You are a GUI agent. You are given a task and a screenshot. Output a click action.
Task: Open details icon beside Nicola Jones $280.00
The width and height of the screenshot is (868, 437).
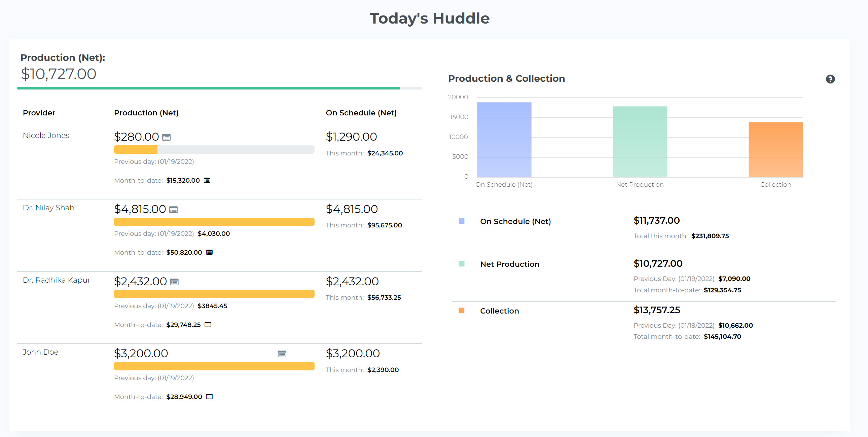[x=167, y=137]
